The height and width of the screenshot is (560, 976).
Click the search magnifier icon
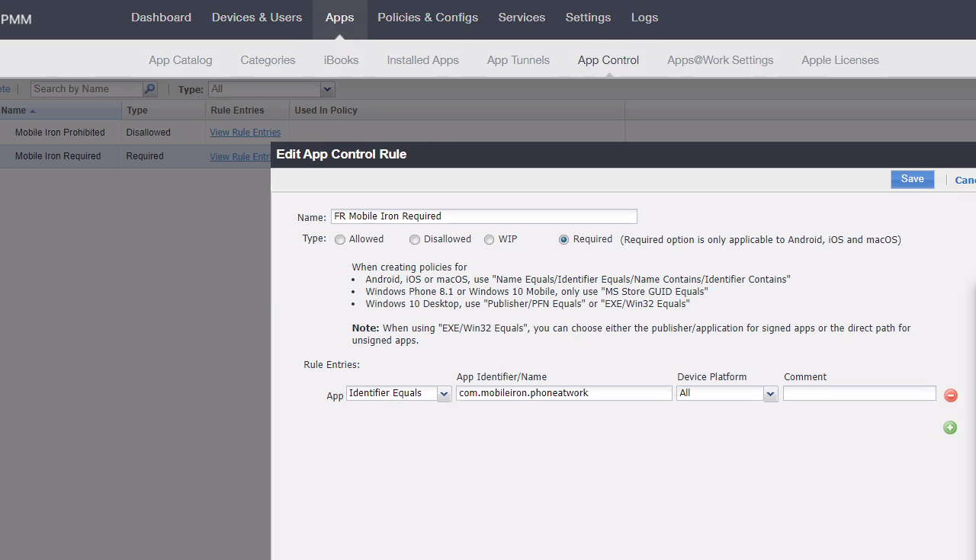[x=149, y=88]
